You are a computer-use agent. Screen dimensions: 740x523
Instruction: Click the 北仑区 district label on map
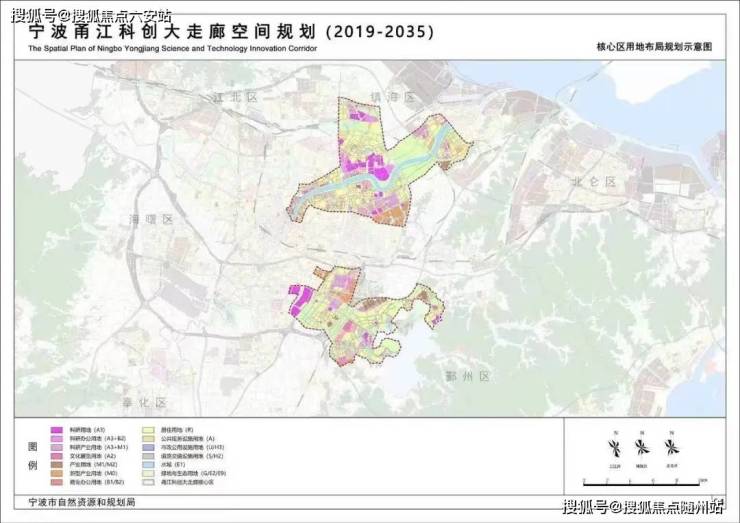[x=593, y=181]
